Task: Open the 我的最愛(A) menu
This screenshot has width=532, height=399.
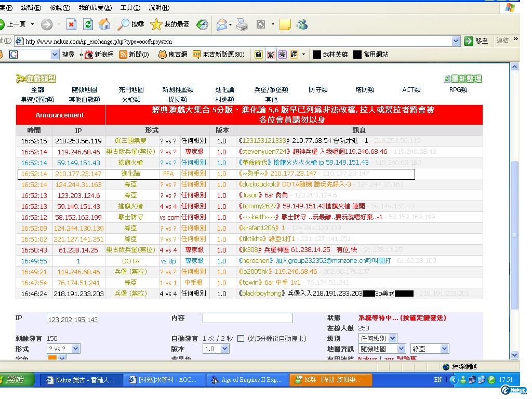Action: tap(96, 7)
